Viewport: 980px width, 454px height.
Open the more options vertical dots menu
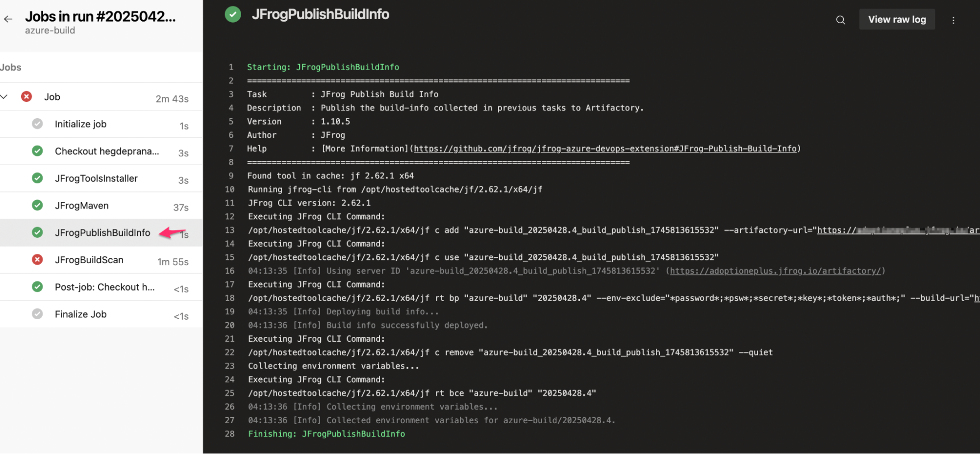click(953, 20)
